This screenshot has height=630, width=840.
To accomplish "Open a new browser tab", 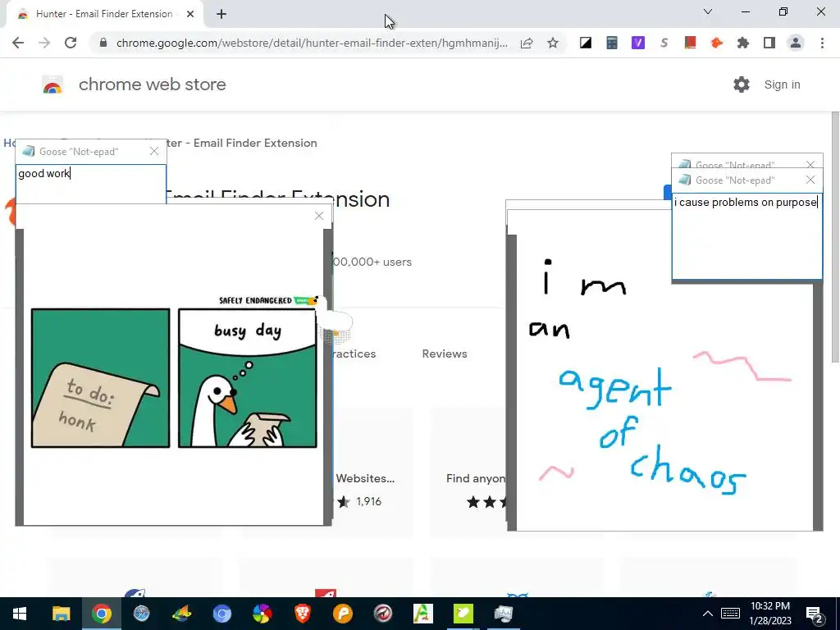I will pos(221,15).
